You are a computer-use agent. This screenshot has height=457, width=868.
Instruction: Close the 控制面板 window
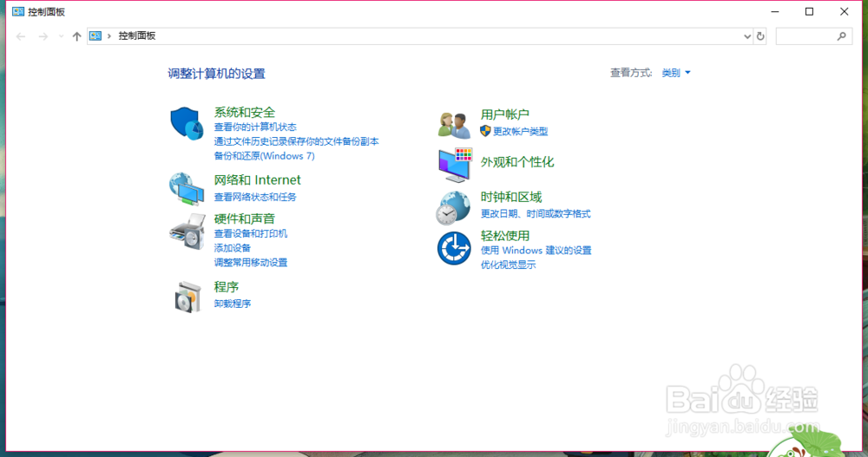point(845,11)
